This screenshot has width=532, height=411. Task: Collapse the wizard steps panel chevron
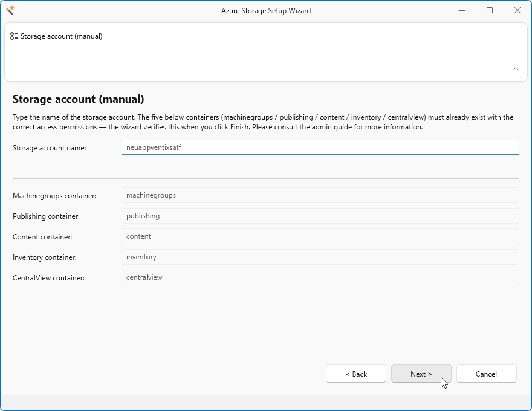(x=516, y=68)
